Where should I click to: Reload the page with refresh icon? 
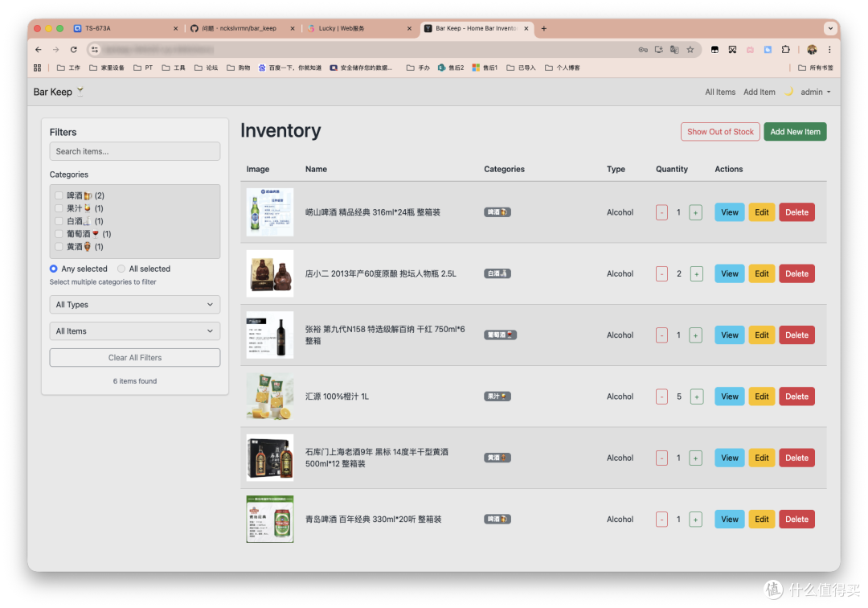74,50
